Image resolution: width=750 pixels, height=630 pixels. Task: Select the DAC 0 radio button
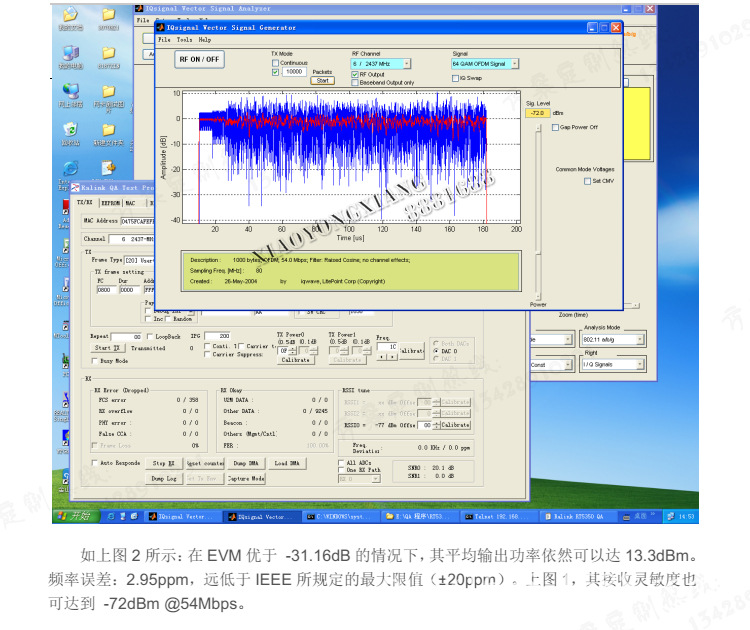click(436, 351)
